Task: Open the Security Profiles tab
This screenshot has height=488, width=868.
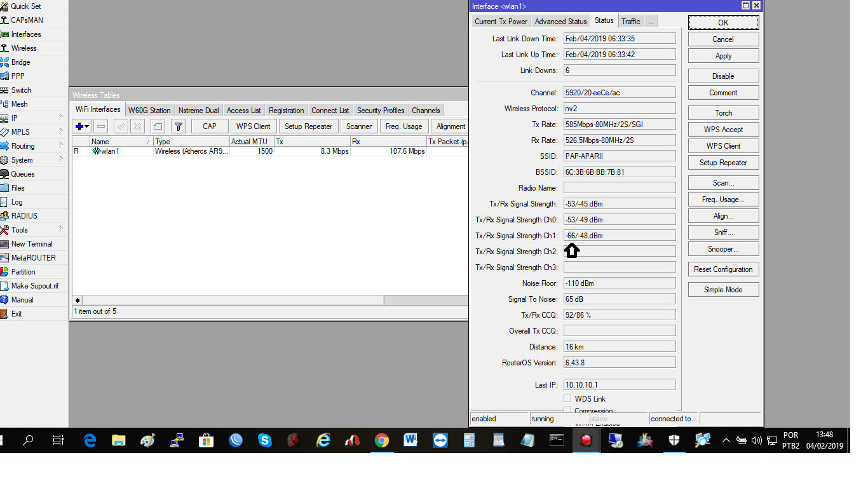Action: pyautogui.click(x=381, y=111)
